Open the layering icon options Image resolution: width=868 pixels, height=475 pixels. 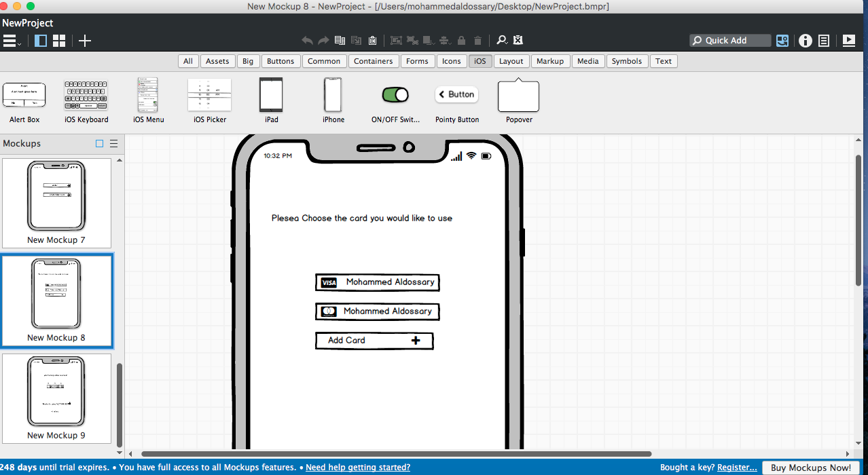429,41
